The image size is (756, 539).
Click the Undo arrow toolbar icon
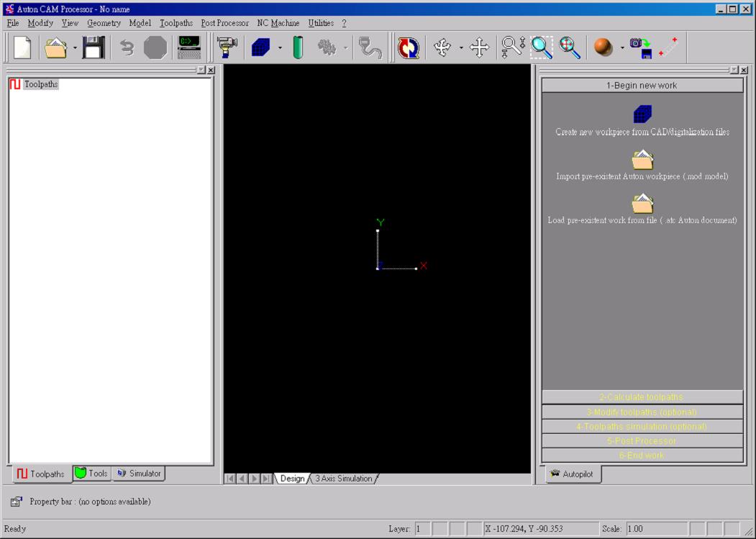[127, 47]
